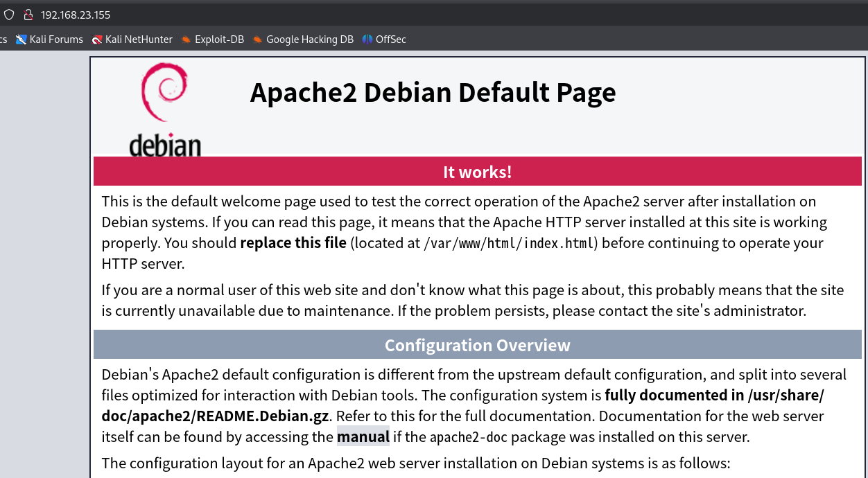Click the bold replace this file text

(x=293, y=242)
